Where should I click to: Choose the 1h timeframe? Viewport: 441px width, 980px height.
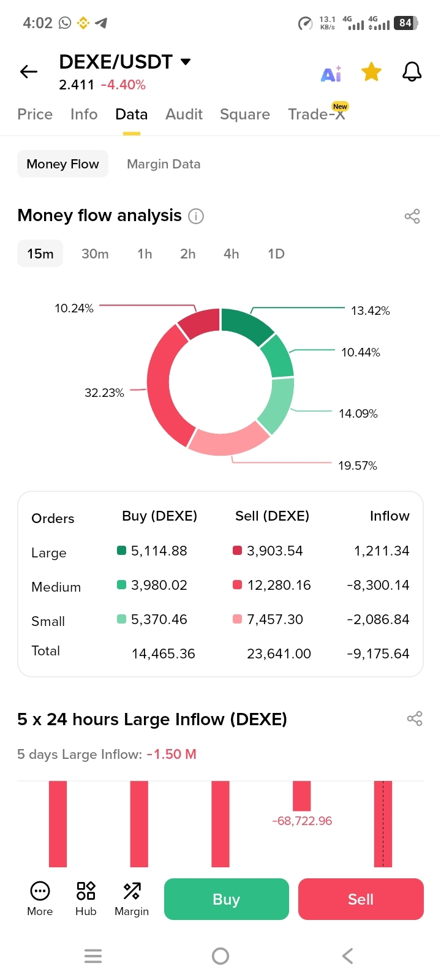click(145, 254)
